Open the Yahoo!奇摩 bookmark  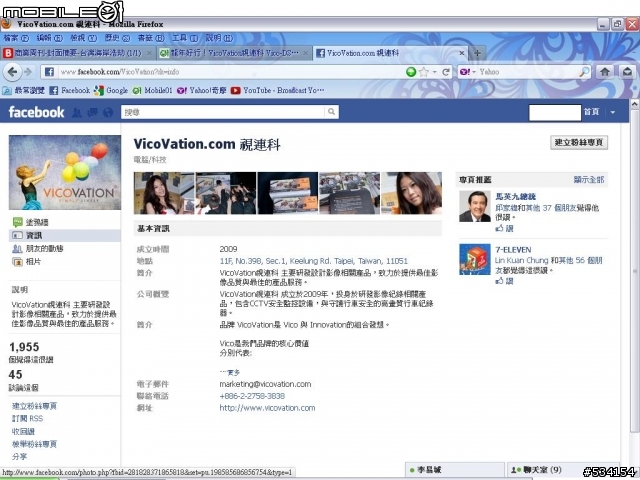coord(202,91)
